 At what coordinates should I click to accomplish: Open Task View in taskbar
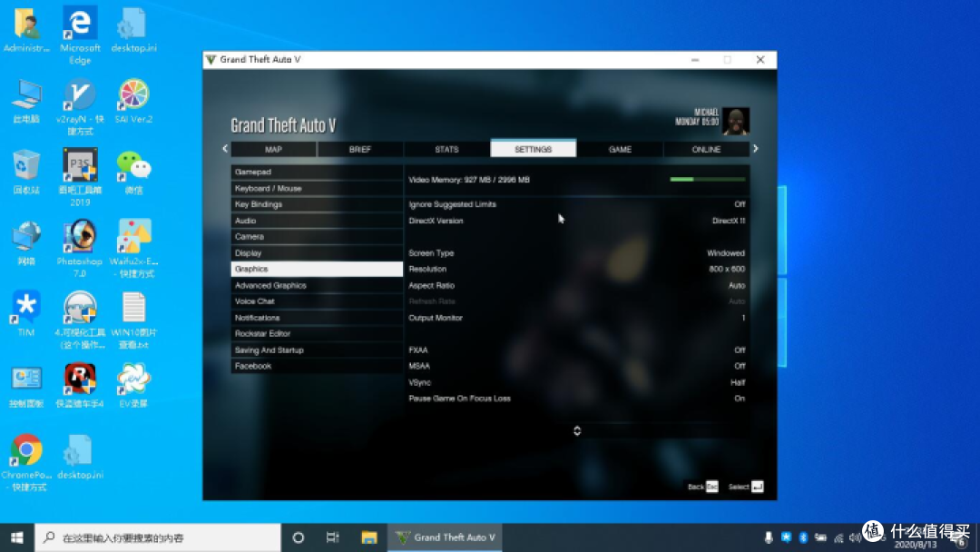pos(332,537)
